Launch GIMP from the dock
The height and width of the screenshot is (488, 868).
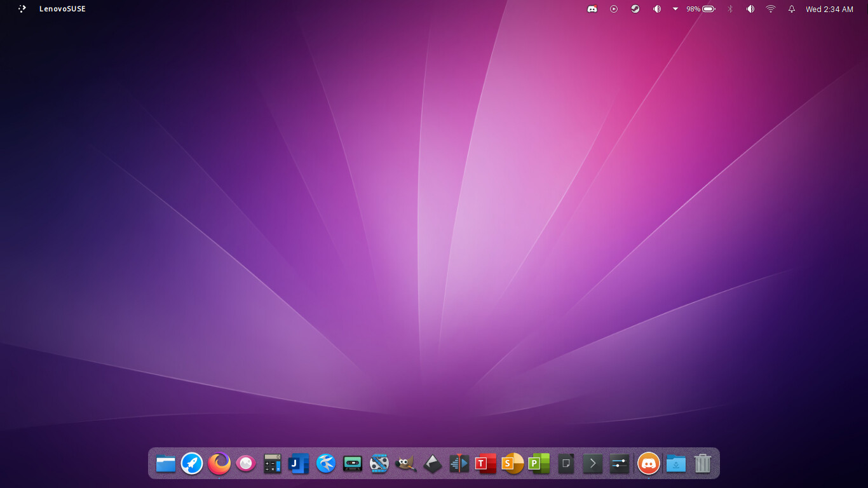coord(405,464)
